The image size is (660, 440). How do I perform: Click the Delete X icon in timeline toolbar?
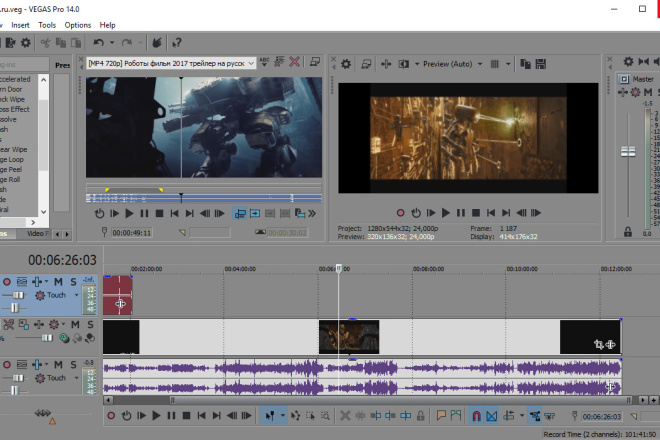(x=345, y=416)
